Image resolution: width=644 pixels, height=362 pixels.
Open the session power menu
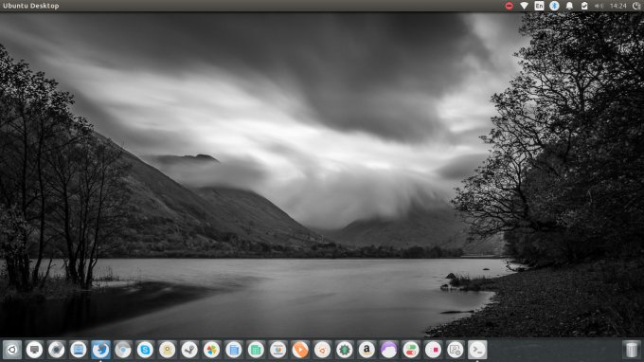coord(636,6)
